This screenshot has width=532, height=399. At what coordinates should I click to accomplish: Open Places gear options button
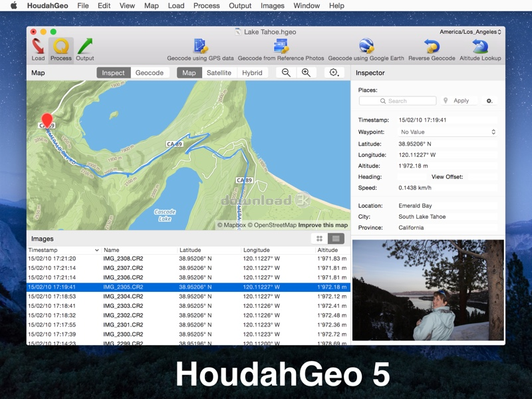pos(489,101)
